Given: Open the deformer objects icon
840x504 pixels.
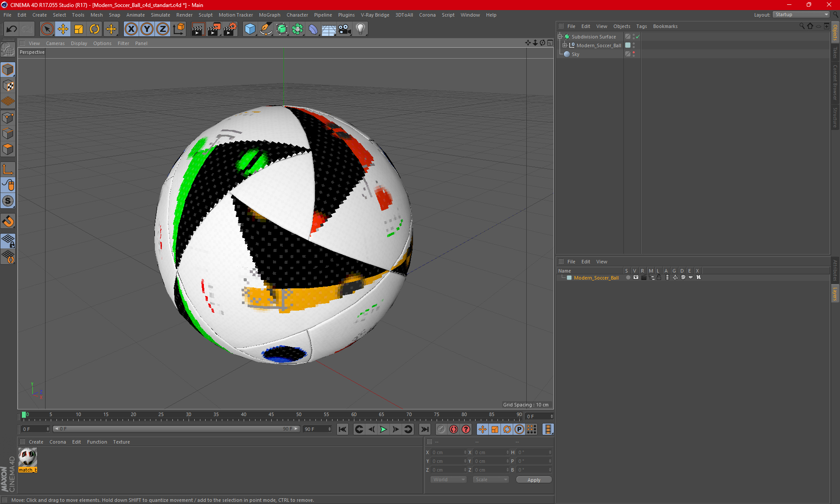Looking at the screenshot, I should pos(313,29).
